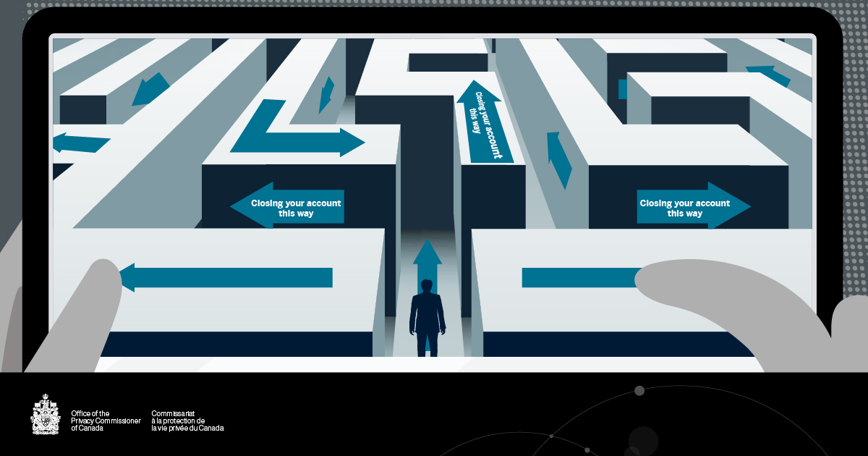Click the upward-pointing "Closing your account this way" arrow
Viewport: 868px width, 456px height.
point(484,122)
